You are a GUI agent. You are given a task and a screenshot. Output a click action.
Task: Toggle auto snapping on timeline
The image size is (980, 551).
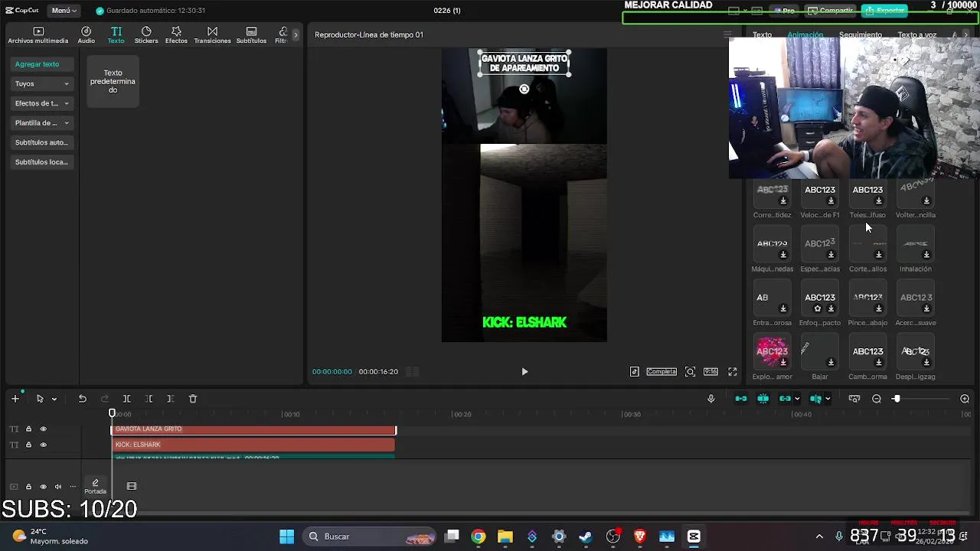click(x=763, y=399)
